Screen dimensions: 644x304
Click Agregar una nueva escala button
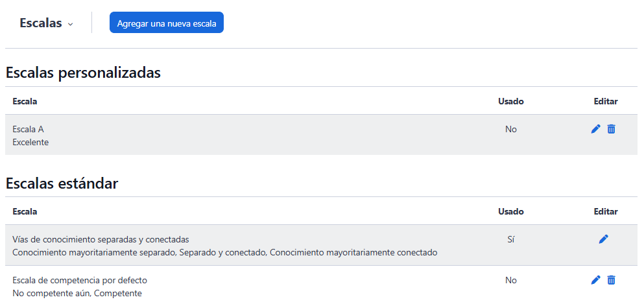click(x=167, y=23)
